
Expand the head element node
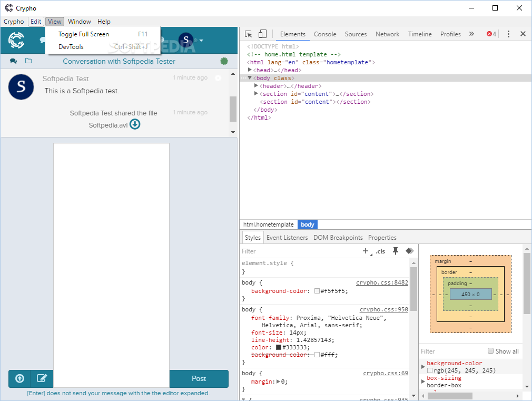pyautogui.click(x=250, y=70)
